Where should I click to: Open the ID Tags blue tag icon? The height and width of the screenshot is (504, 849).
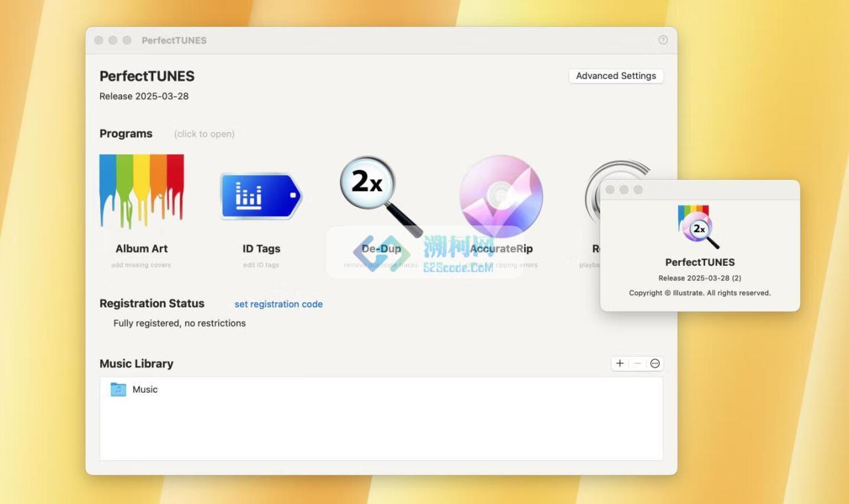261,196
